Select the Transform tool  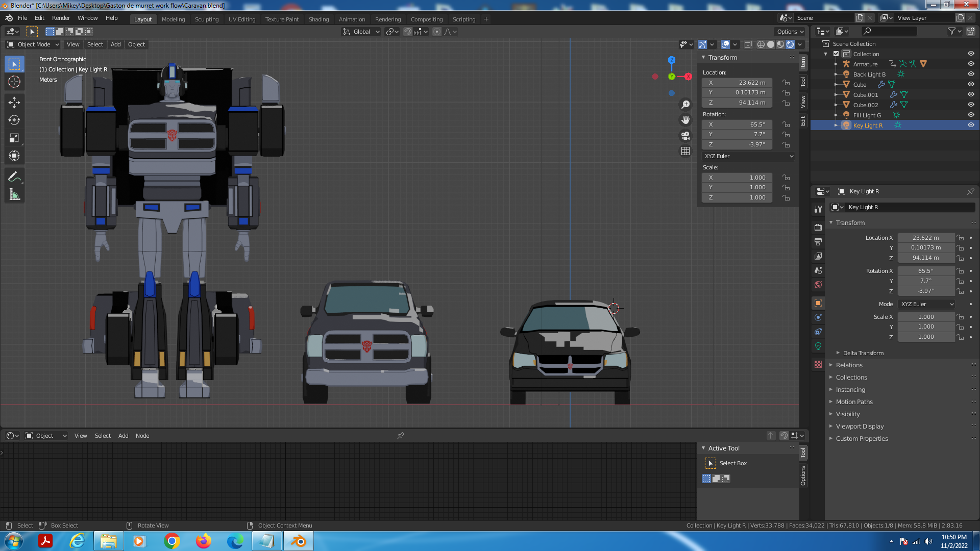point(14,156)
